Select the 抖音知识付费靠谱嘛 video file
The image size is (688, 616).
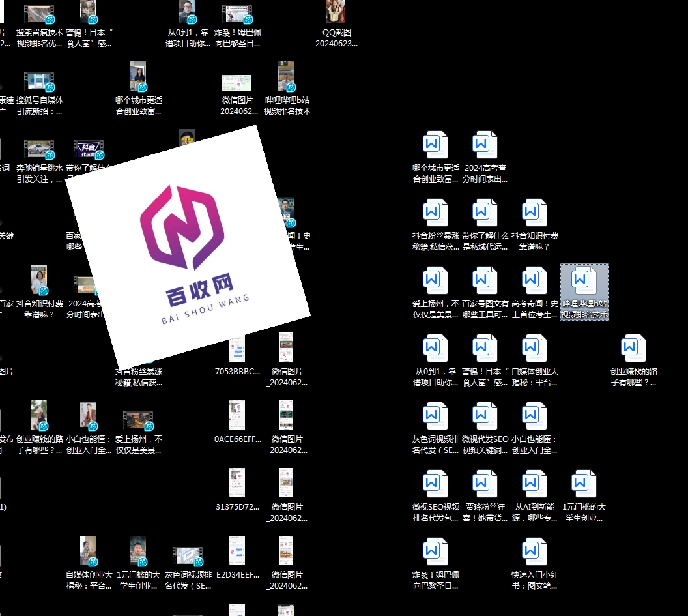[x=40, y=293]
